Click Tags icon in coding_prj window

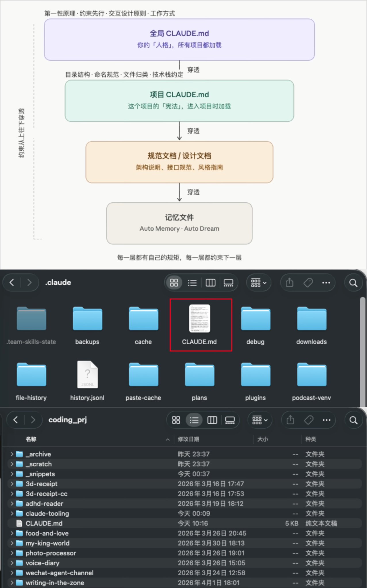pyautogui.click(x=309, y=420)
